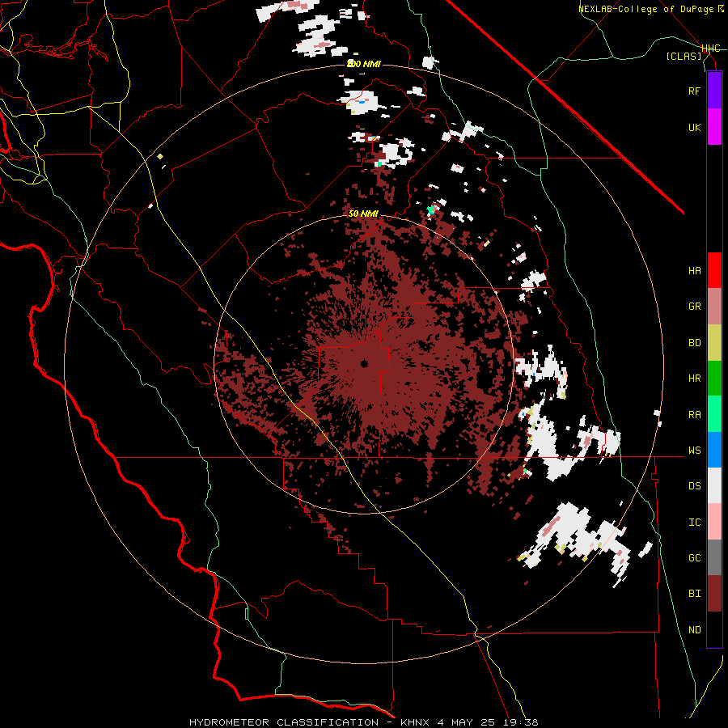
Task: Select the BD legend label
Action: 694,343
